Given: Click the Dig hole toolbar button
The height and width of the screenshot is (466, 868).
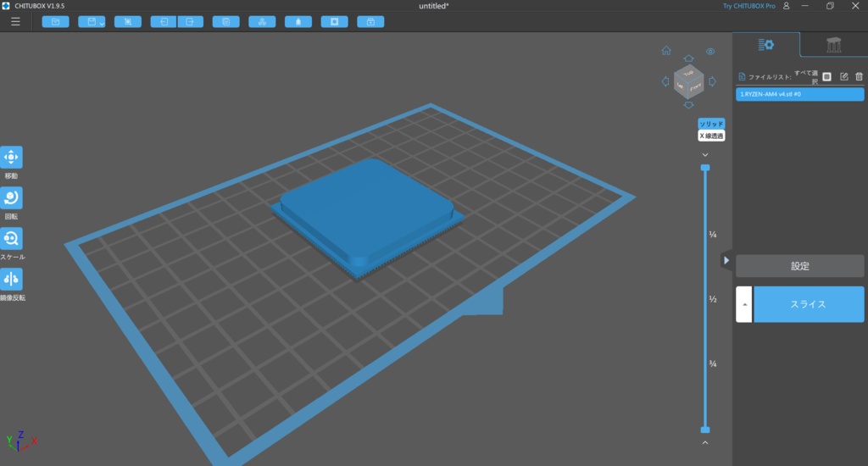Looking at the screenshot, I should click(x=334, y=21).
